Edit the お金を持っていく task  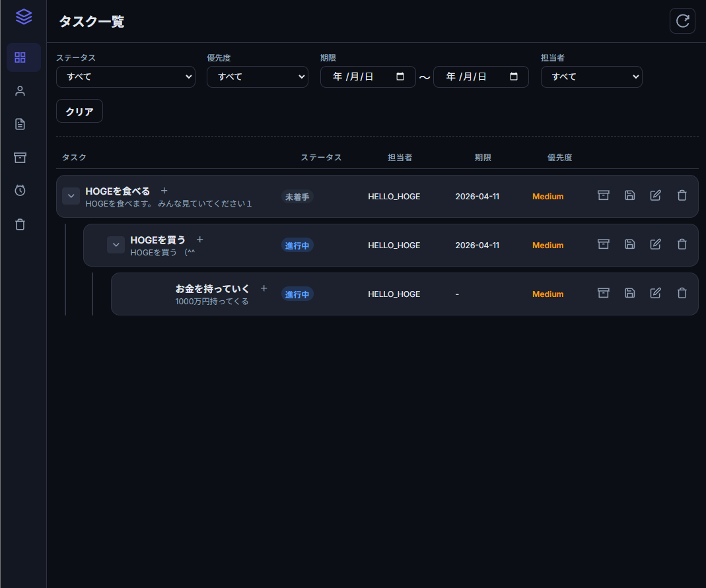coord(656,293)
